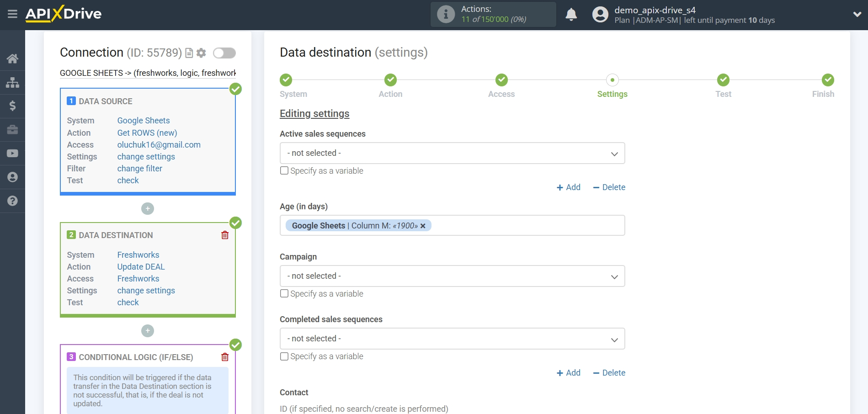The width and height of the screenshot is (868, 414).
Task: Open Update DEAL action link
Action: click(141, 267)
